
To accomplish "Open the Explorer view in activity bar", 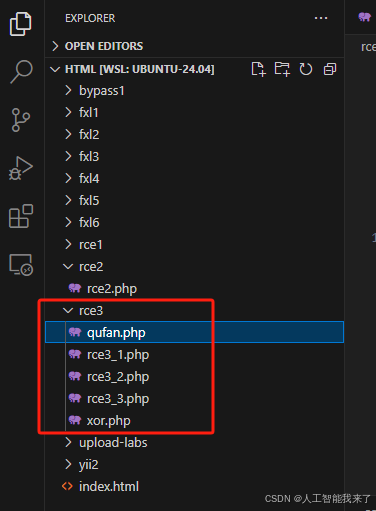I will coord(21,24).
